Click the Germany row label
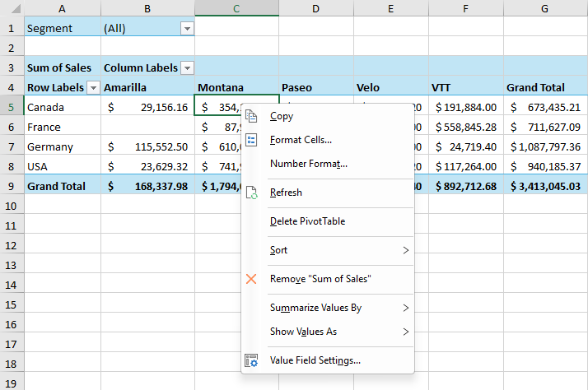 [x=63, y=146]
